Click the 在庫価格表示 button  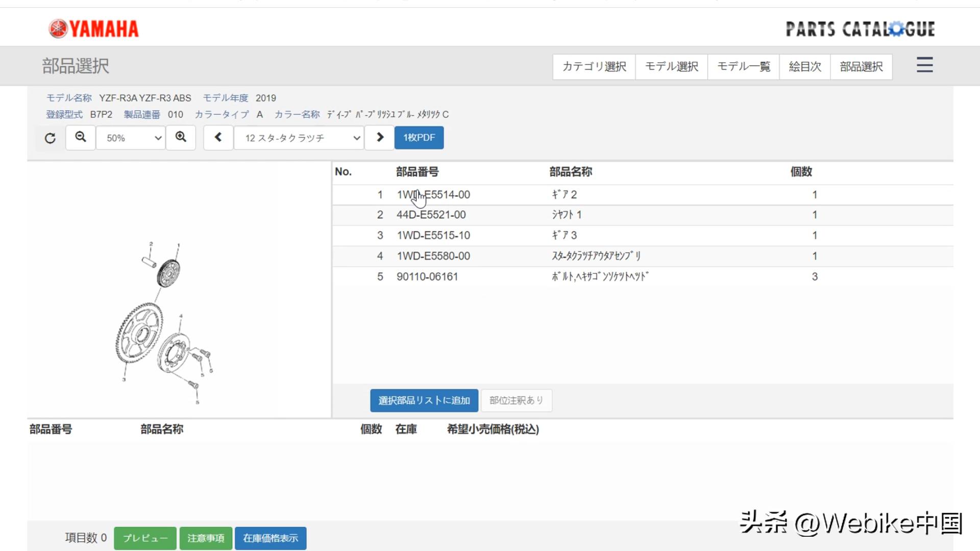(x=271, y=537)
